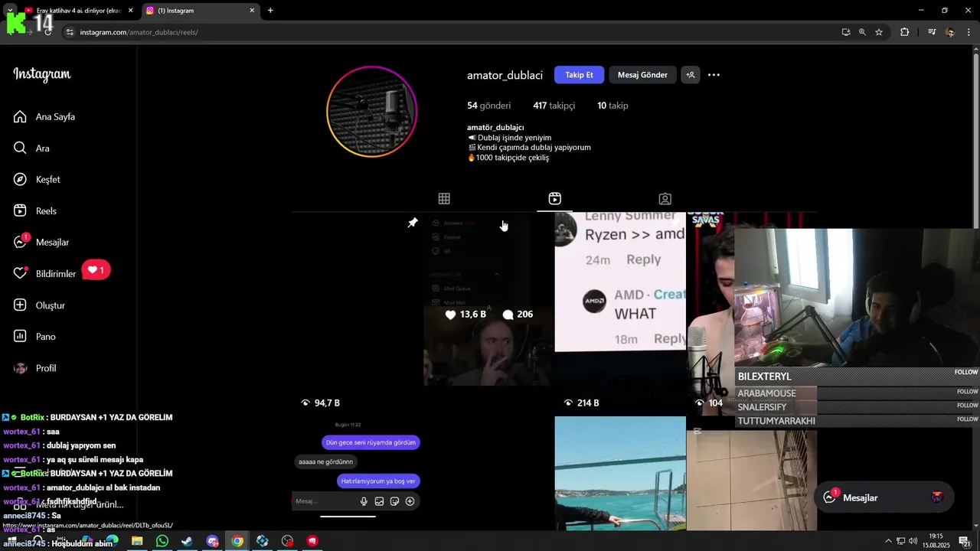Open the three-dot profile options
This screenshot has height=551, width=980.
tap(714, 75)
